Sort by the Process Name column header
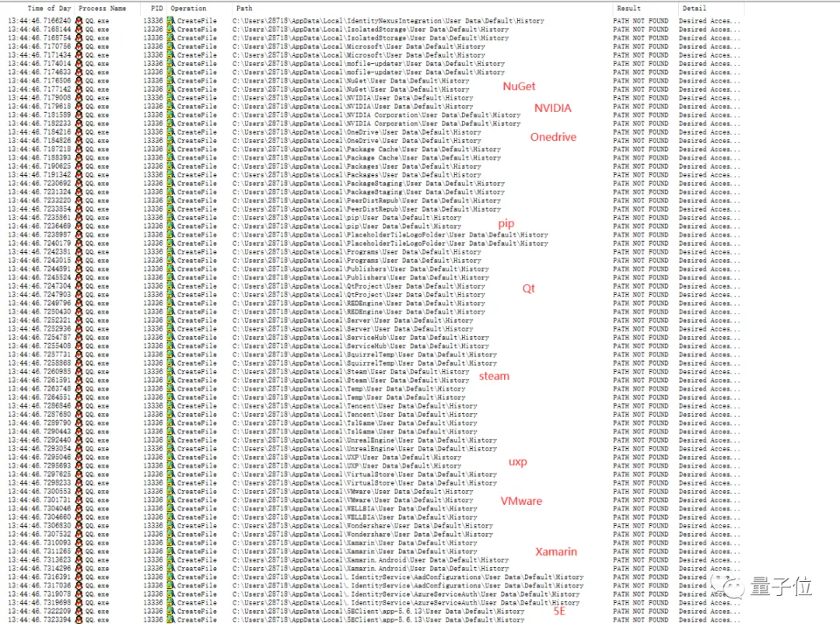This screenshot has width=840, height=624. coord(102,9)
